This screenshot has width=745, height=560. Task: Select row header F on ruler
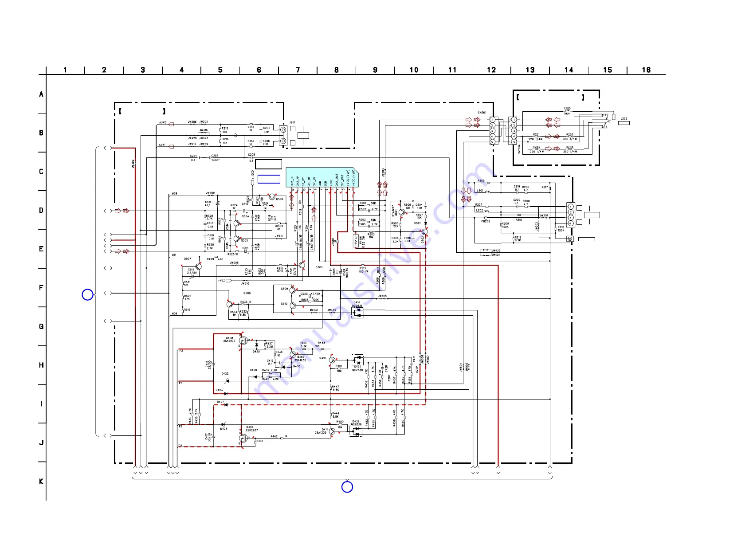[41, 288]
